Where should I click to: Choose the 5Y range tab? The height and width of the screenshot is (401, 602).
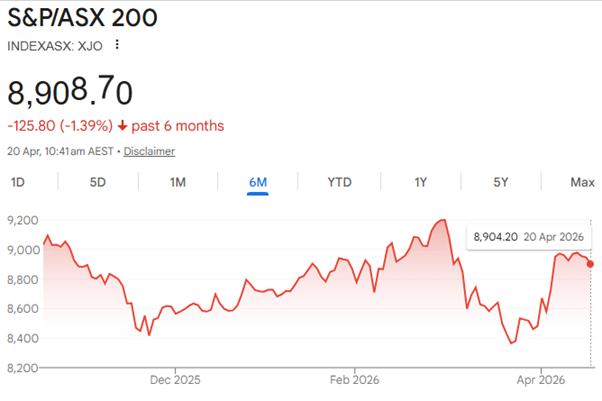(x=501, y=182)
